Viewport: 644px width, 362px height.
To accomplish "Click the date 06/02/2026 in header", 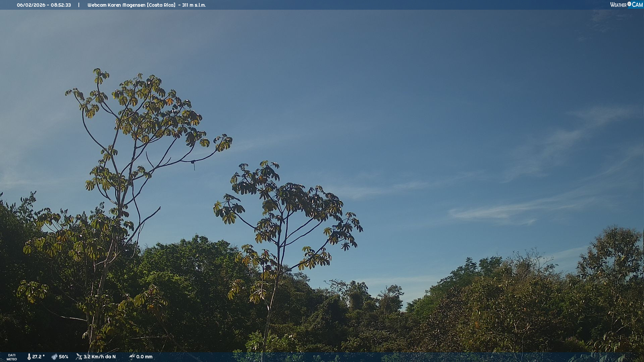I will 31,5.
